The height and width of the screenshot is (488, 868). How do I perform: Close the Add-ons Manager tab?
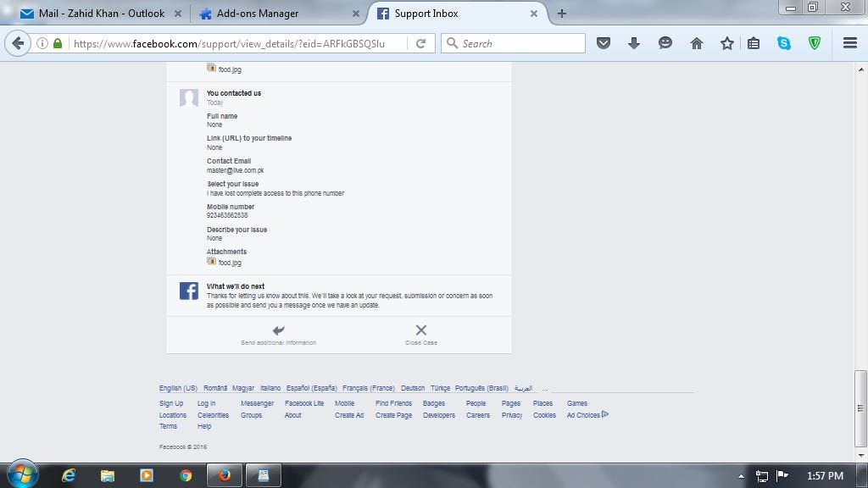356,14
